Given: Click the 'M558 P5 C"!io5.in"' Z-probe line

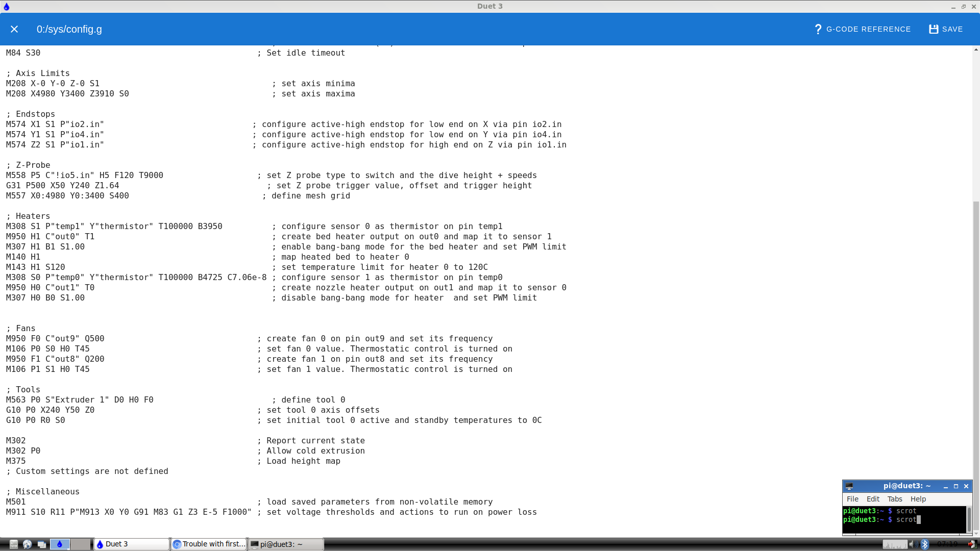Looking at the screenshot, I should coord(85,176).
